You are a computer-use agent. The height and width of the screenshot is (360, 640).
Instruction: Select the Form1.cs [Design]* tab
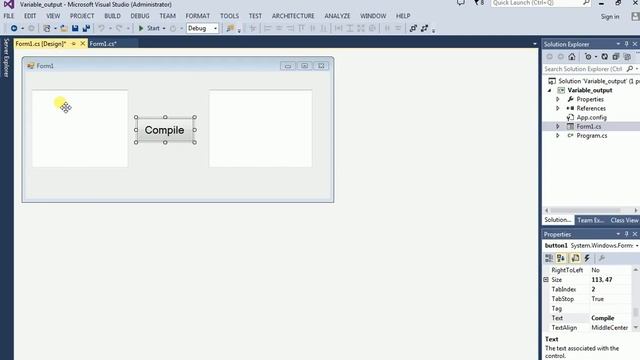point(40,44)
